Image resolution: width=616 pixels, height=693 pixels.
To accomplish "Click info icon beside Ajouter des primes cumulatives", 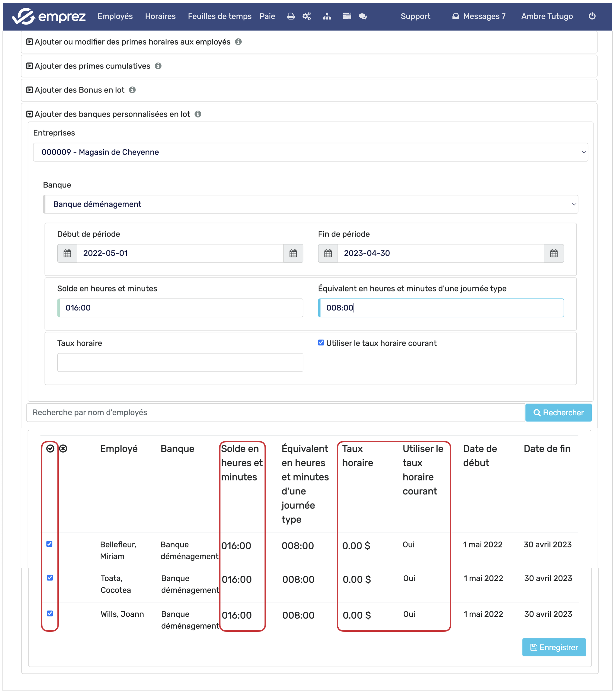I will pyautogui.click(x=158, y=66).
